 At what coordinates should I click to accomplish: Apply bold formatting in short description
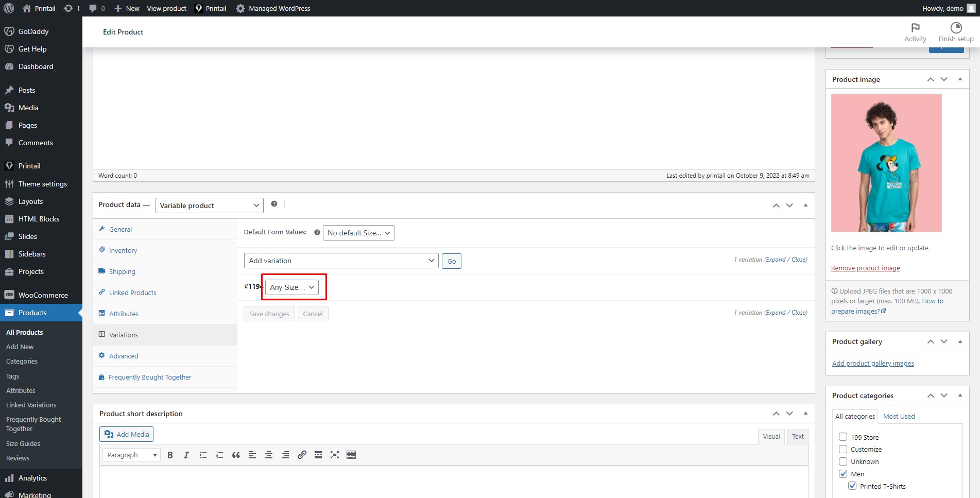pyautogui.click(x=170, y=455)
